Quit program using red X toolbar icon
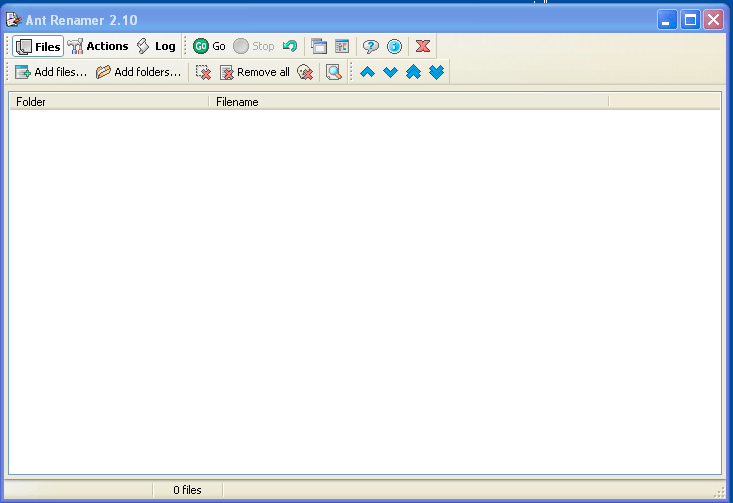The image size is (733, 503). click(x=423, y=46)
